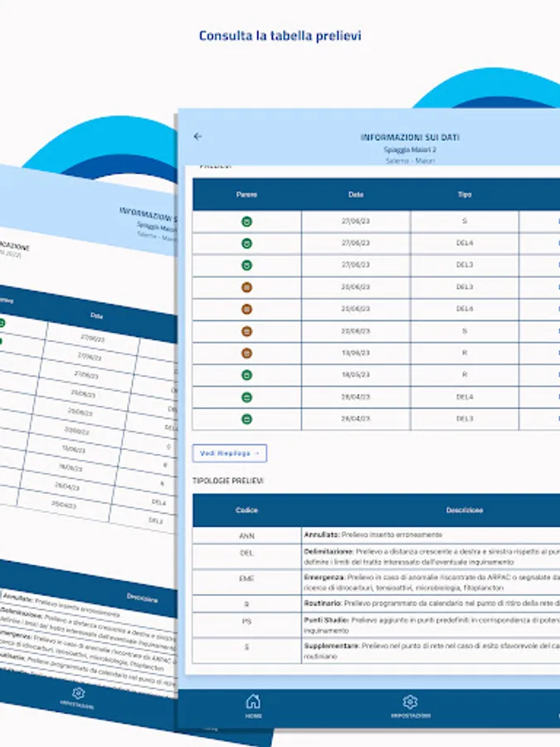Image resolution: width=560 pixels, height=747 pixels.
Task: Select the 13/06/23 date cell on the front tablet
Action: pyautogui.click(x=356, y=353)
